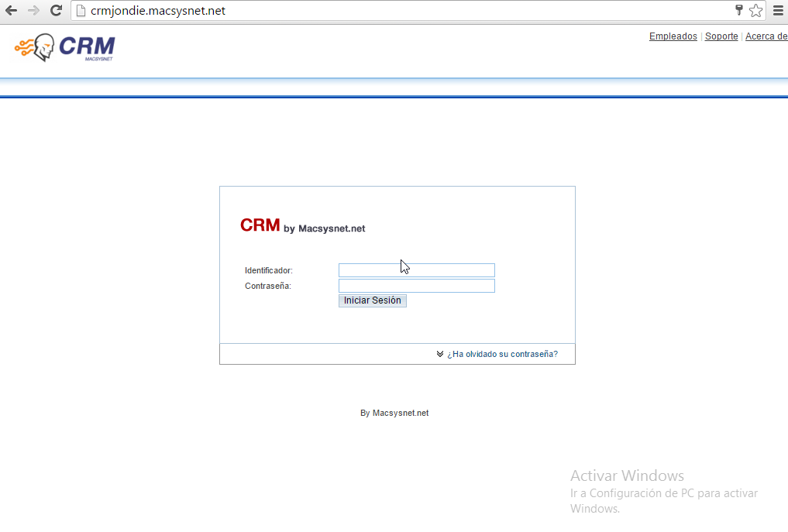Image resolution: width=788 pixels, height=532 pixels.
Task: Select the Contraseña password field
Action: [416, 286]
